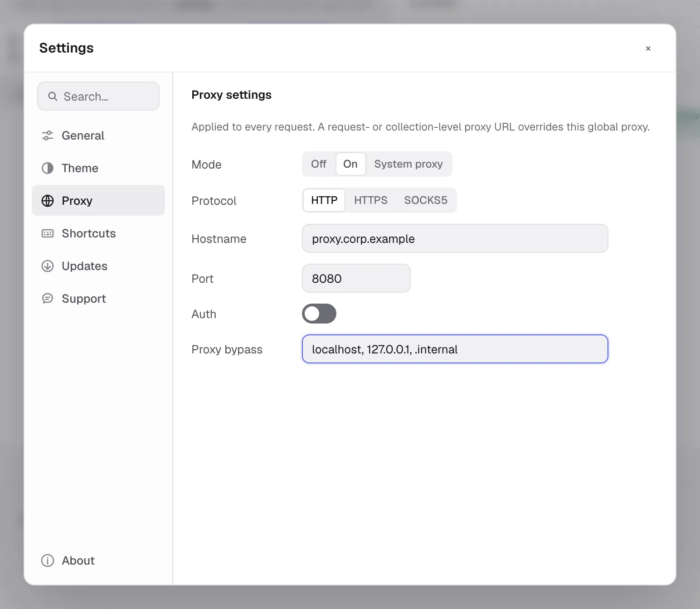Click the half-circle icon beside Theme
The width and height of the screenshot is (700, 609).
(x=48, y=168)
